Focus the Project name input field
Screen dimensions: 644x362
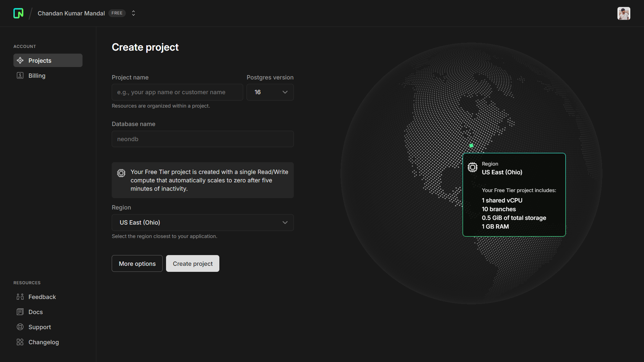pos(177,92)
